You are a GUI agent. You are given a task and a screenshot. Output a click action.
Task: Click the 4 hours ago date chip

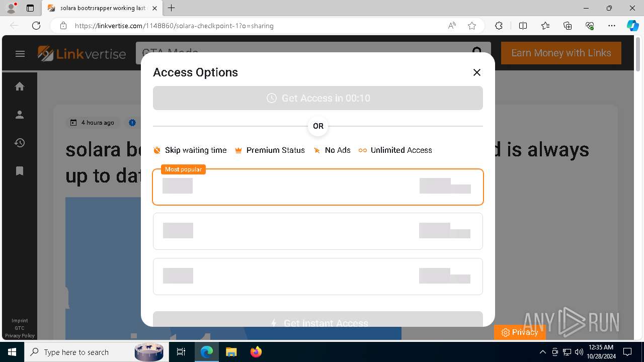point(92,123)
